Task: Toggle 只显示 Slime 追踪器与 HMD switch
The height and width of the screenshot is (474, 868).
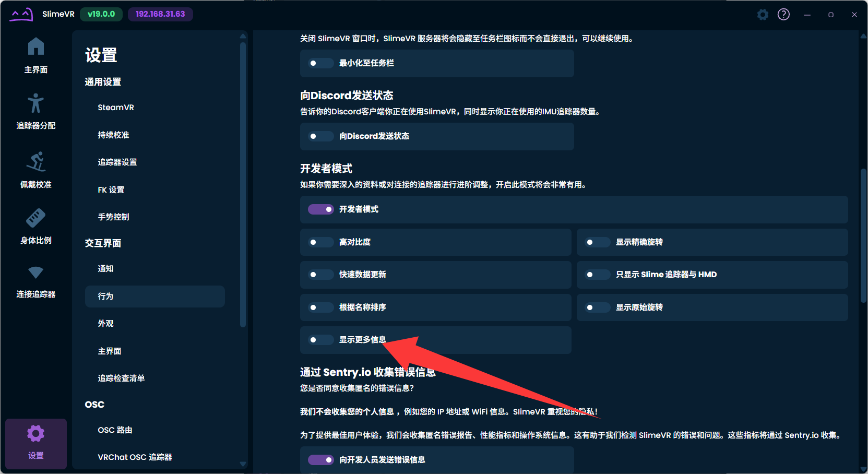Action: tap(597, 275)
